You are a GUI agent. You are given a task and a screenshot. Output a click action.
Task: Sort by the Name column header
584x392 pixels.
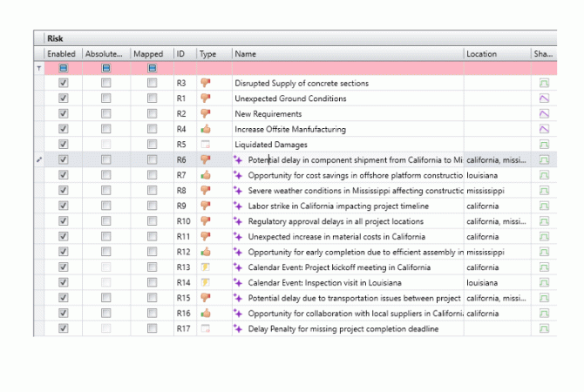coord(346,54)
